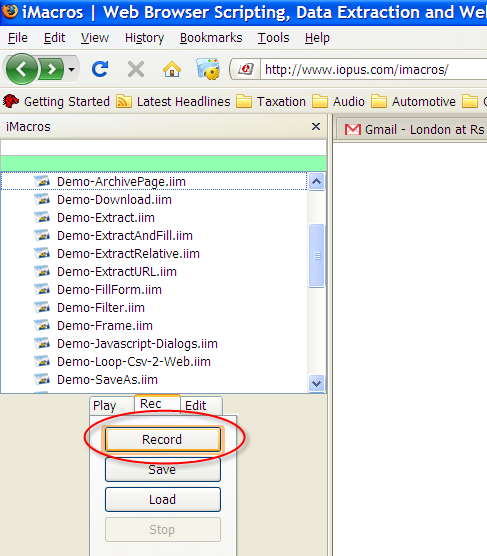Open Getting Started bookmark icon
The height and width of the screenshot is (556, 487).
tap(11, 102)
